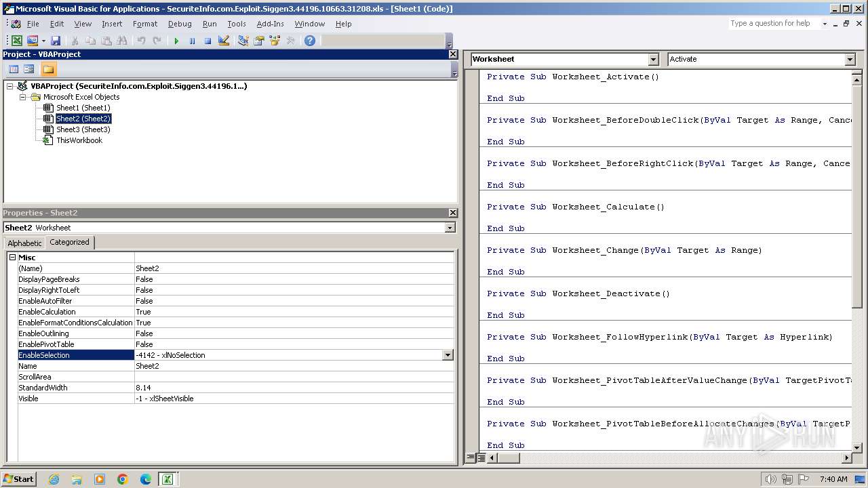Toggle Folders view in Project panel
This screenshot has width=868, height=488.
(x=48, y=69)
